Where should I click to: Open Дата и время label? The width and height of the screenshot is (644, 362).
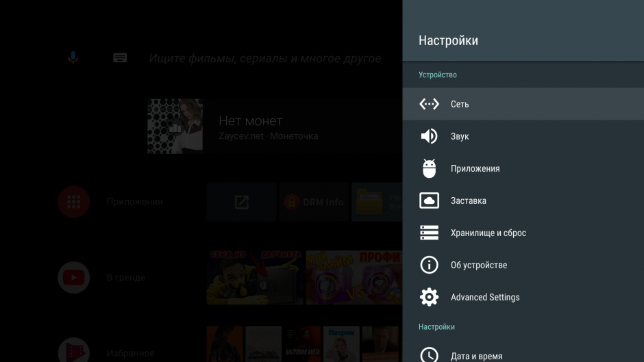tap(476, 357)
